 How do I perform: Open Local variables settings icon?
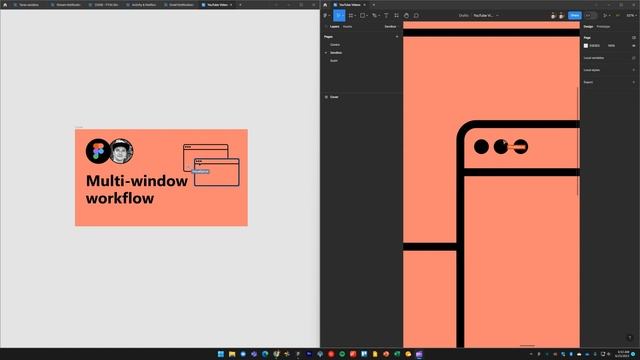tap(633, 58)
